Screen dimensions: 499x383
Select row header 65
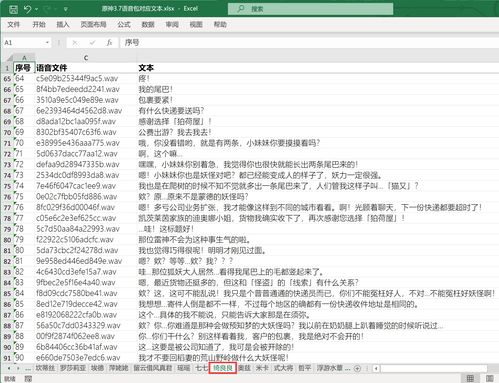[7, 79]
